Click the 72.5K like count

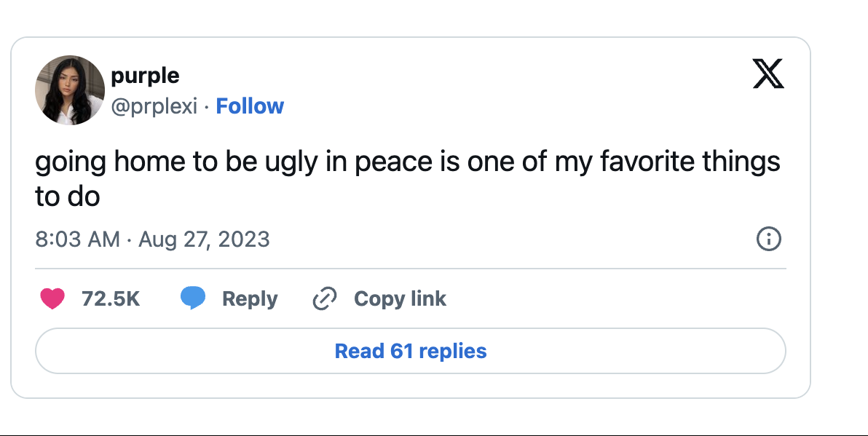[x=111, y=298]
